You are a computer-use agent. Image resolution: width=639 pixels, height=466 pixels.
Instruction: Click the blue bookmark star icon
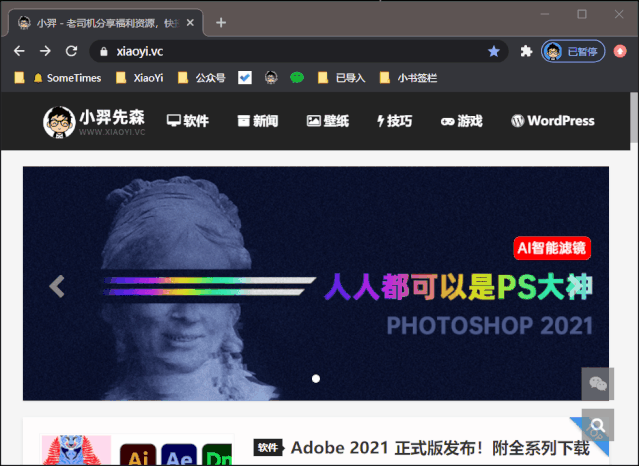[494, 51]
